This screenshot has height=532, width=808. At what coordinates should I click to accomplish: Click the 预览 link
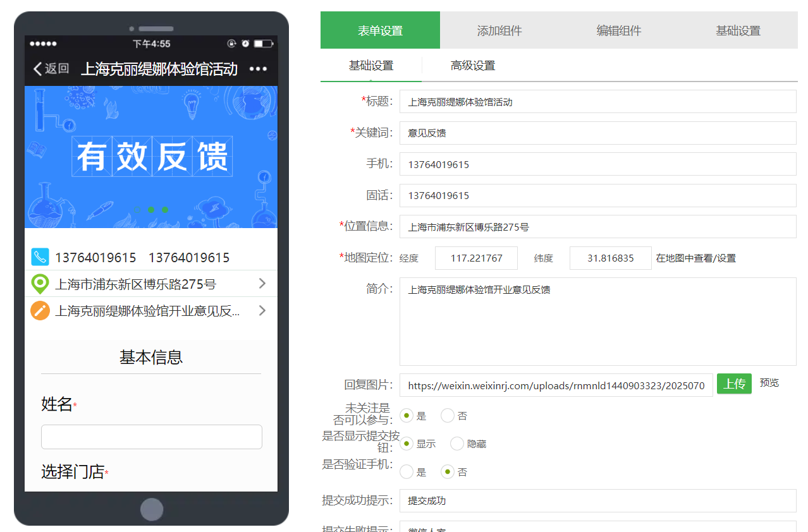point(769,383)
